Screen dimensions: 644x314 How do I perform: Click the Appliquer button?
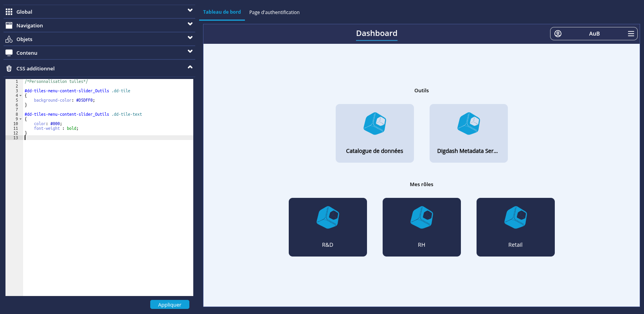point(169,305)
